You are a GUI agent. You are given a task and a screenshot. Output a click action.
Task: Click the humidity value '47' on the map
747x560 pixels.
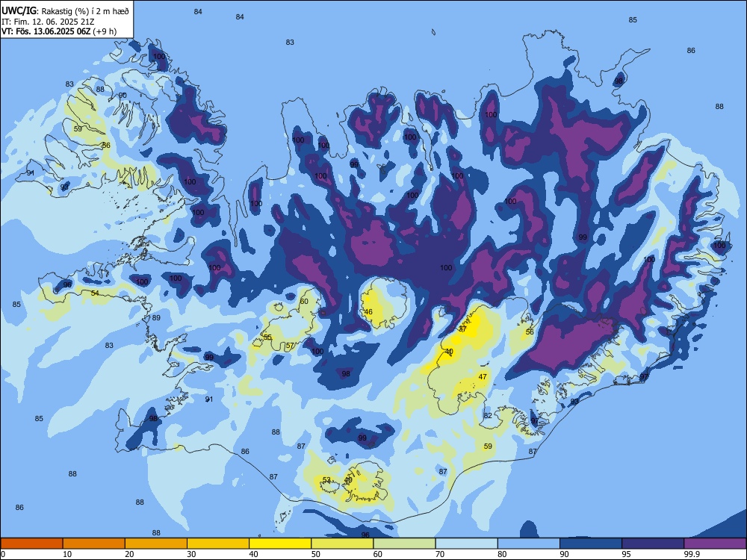coord(483,376)
